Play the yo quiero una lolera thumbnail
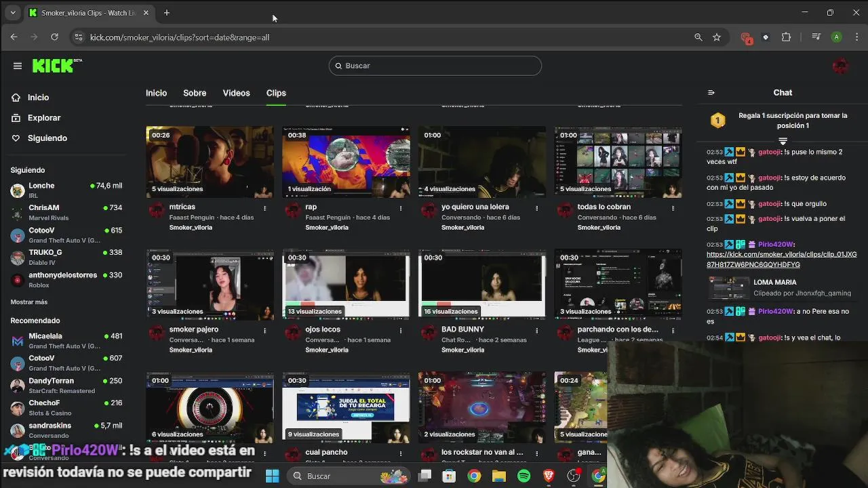The image size is (868, 488). (x=482, y=162)
